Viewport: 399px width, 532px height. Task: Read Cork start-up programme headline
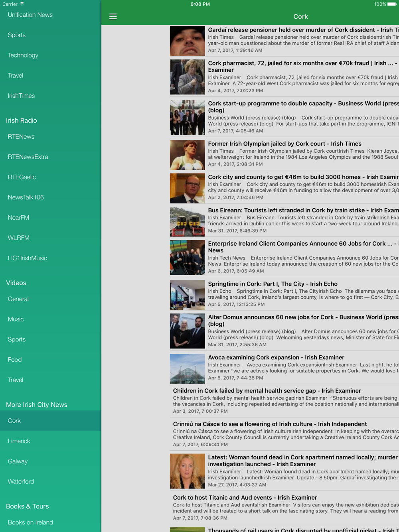click(x=303, y=107)
